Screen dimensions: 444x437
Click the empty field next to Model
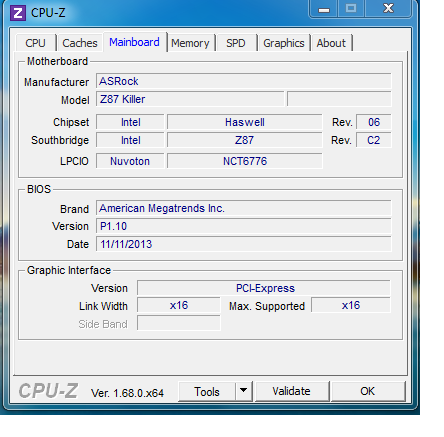[339, 99]
